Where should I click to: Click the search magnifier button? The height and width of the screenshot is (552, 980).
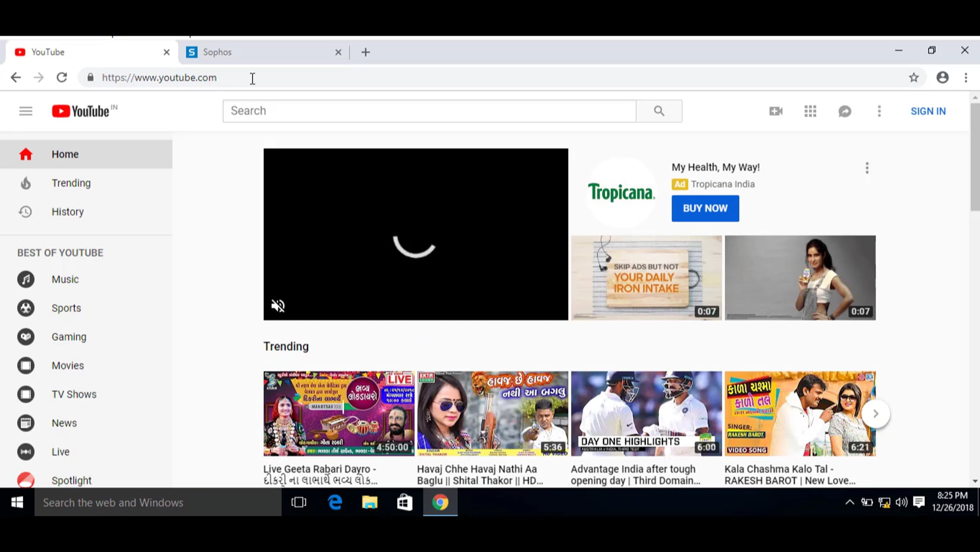point(659,111)
